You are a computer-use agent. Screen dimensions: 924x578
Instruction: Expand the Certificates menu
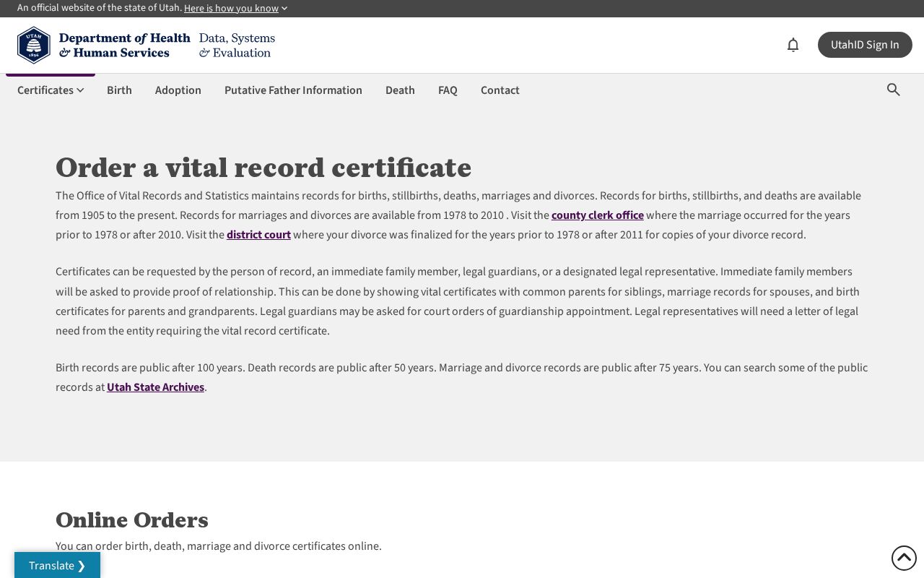(x=51, y=90)
